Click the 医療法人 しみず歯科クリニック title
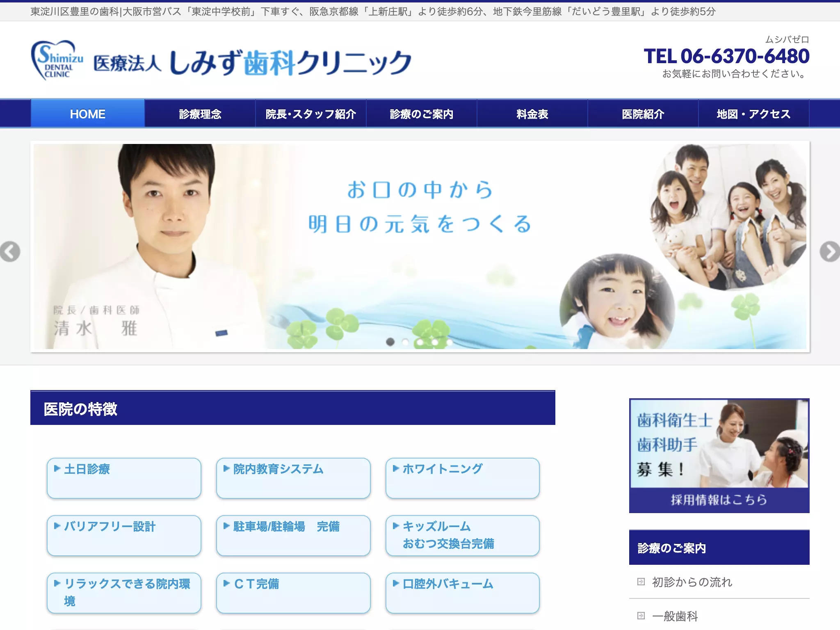Viewport: 840px width, 630px height. (252, 63)
